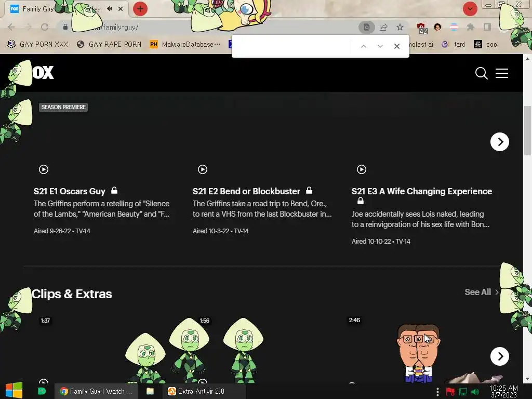Open tab search with the red chevron button
The height and width of the screenshot is (399, 532).
tap(470, 9)
